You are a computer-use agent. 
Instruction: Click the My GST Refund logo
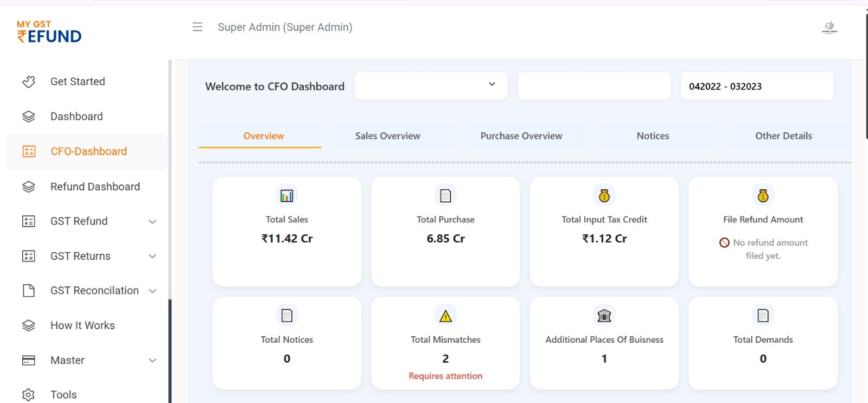(49, 31)
